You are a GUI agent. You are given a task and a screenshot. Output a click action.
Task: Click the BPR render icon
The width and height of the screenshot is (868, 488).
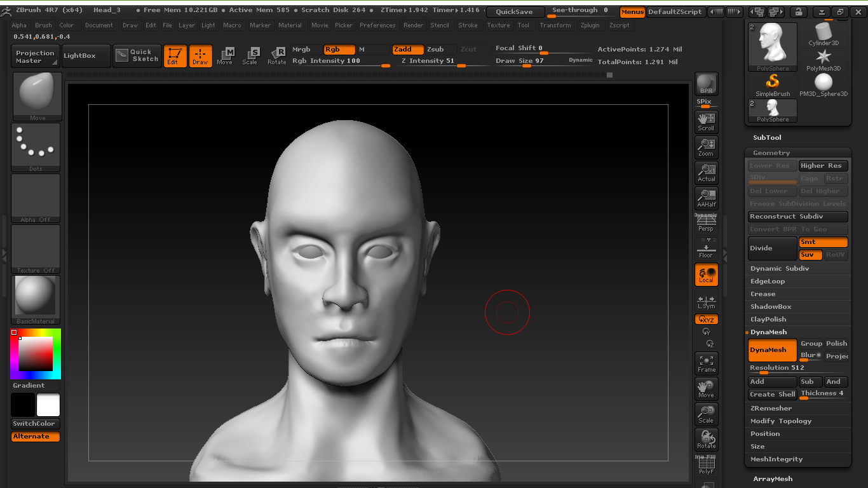[x=706, y=84]
